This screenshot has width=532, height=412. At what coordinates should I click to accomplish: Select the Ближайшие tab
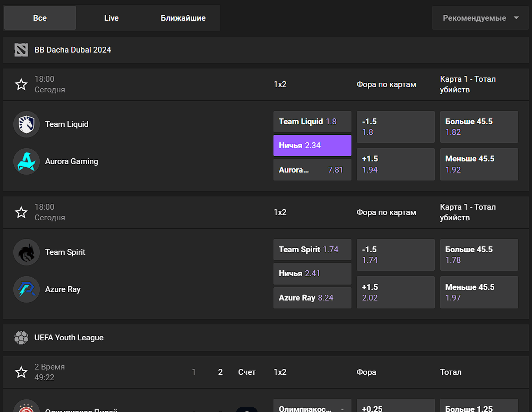click(x=183, y=18)
